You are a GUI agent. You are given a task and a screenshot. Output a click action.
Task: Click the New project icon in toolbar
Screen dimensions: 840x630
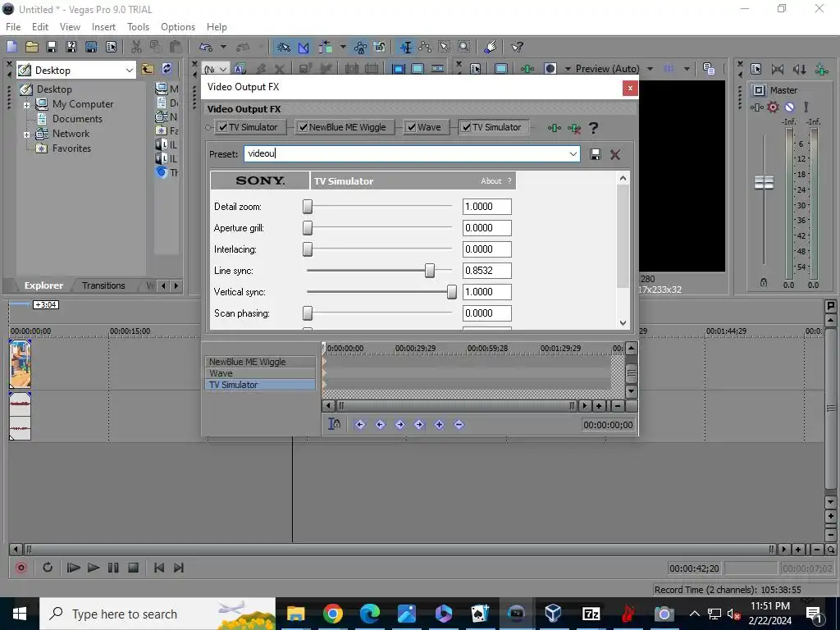[11, 47]
